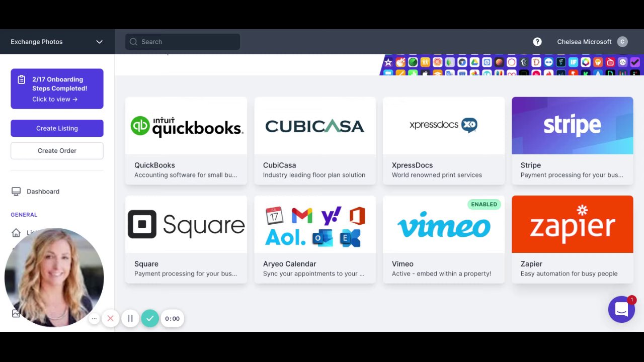Click the ENABLED badge on Vimeo card
Image resolution: width=644 pixels, height=362 pixels.
(x=484, y=204)
